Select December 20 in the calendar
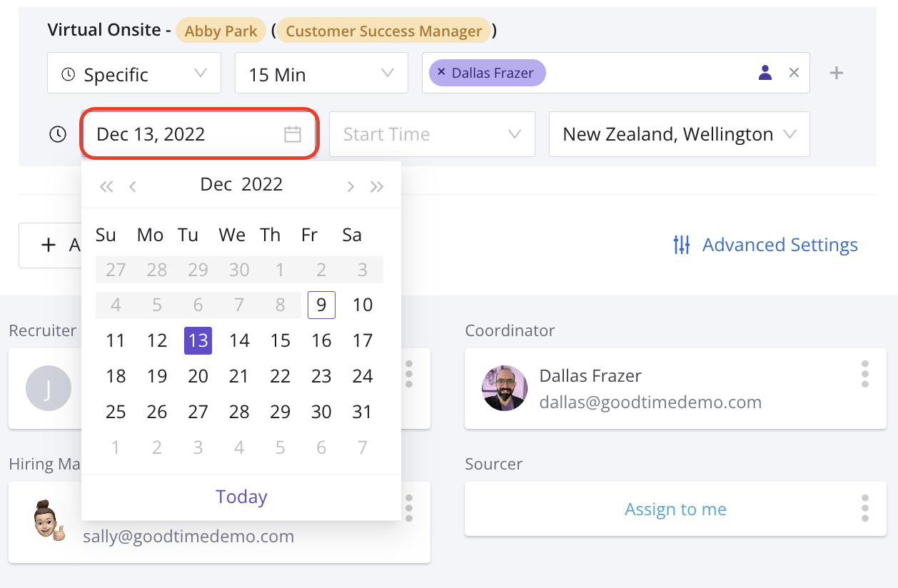The height and width of the screenshot is (588, 898). [198, 376]
